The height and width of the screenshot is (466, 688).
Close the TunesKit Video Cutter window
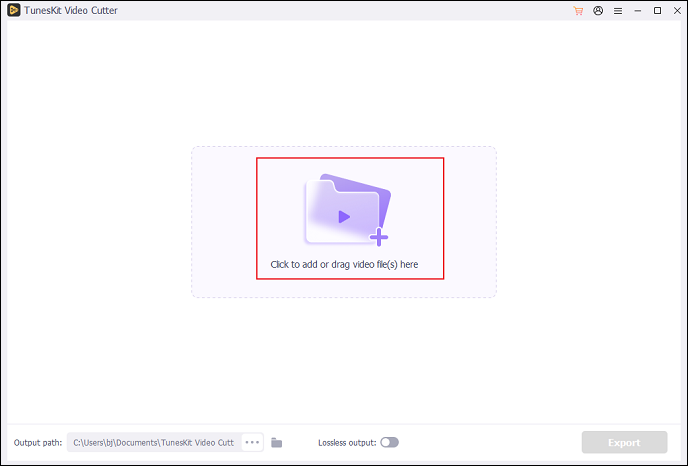click(x=677, y=11)
